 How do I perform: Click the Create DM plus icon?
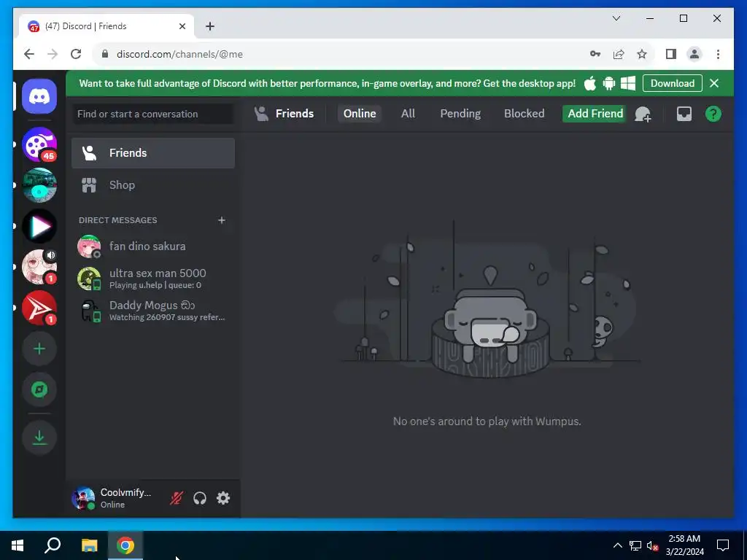pyautogui.click(x=222, y=220)
